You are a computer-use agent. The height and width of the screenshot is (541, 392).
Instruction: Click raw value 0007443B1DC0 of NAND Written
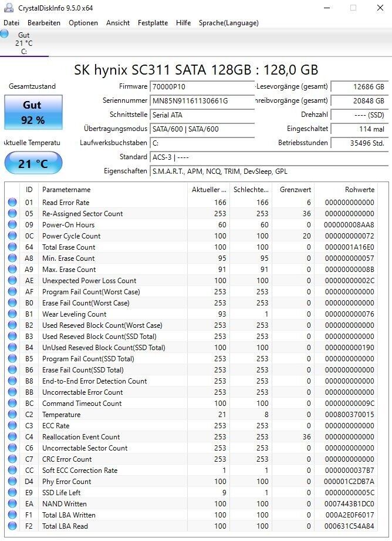tap(349, 504)
